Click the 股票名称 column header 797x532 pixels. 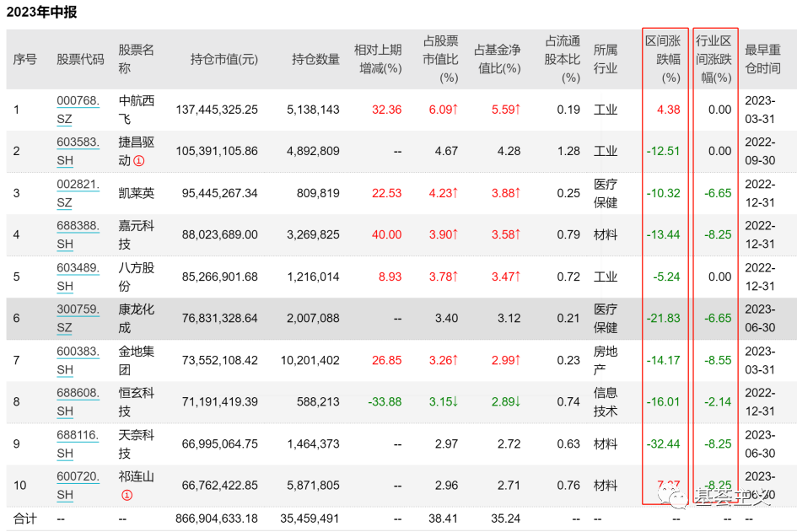point(137,60)
